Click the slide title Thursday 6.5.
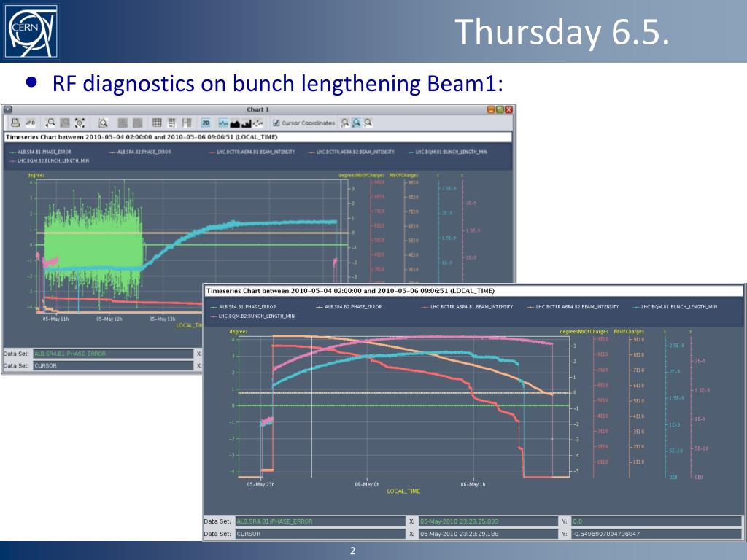The height and width of the screenshot is (560, 747). click(x=562, y=31)
